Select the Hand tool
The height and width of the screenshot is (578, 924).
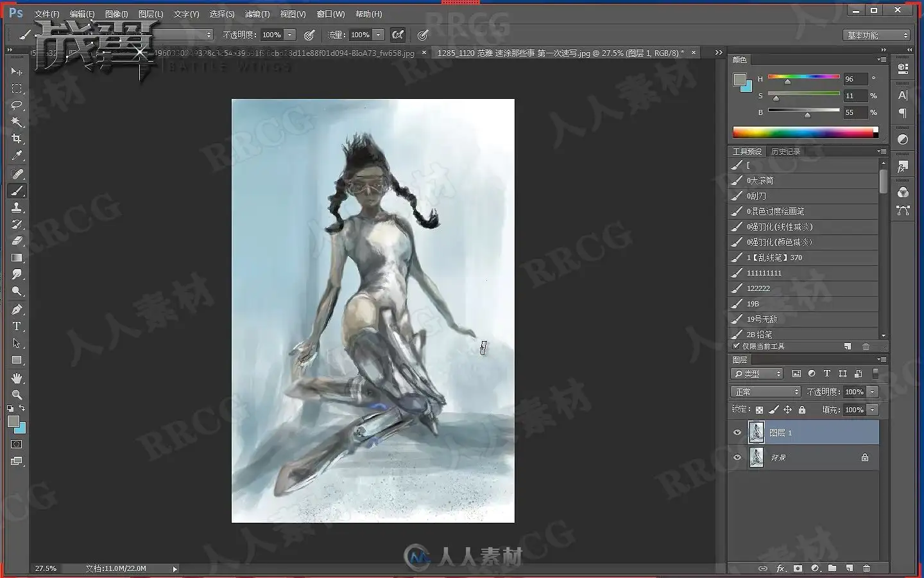[17, 378]
